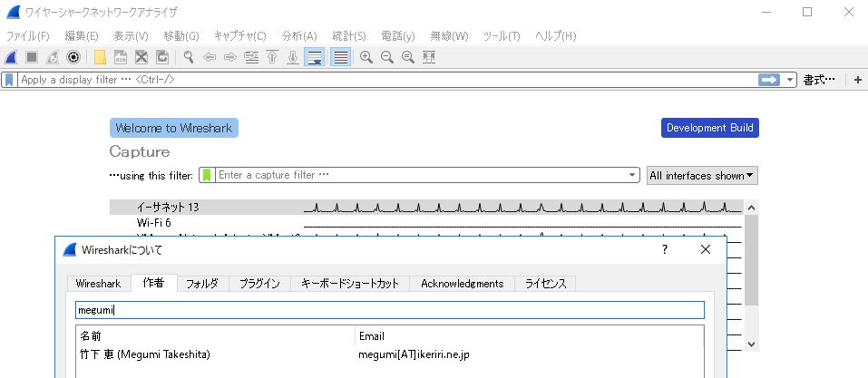This screenshot has width=868, height=378.
Task: Open the All interfaces shown dropdown
Action: coord(702,176)
